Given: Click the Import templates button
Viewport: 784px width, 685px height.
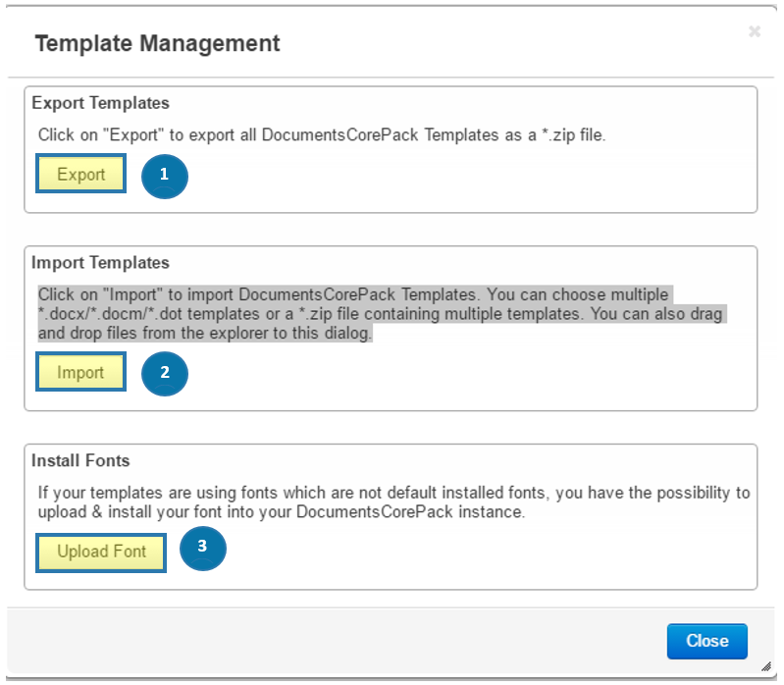Looking at the screenshot, I should [80, 372].
